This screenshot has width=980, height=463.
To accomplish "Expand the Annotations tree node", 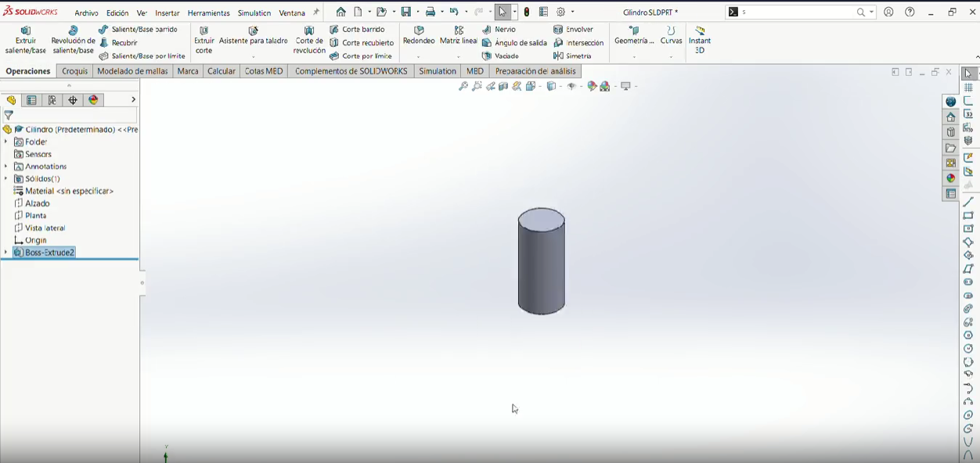I will 6,167.
